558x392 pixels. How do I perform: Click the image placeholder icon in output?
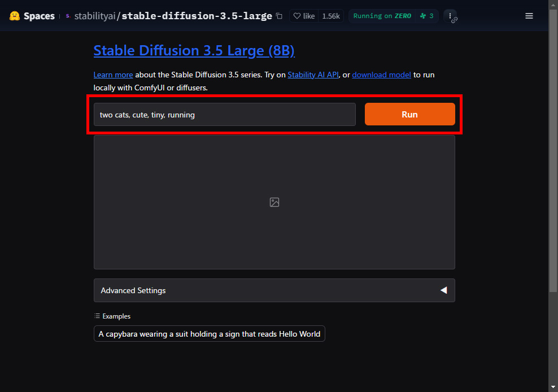tap(274, 202)
